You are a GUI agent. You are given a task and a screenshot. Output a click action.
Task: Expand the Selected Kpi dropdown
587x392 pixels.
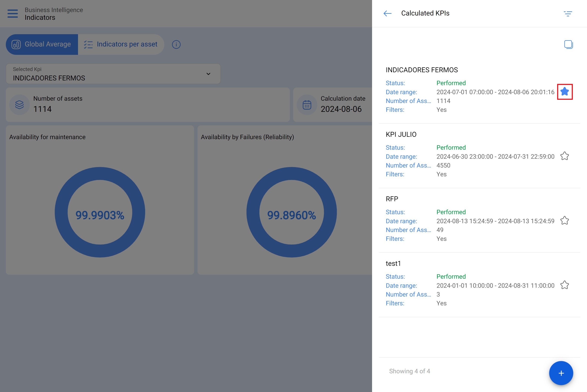[113, 74]
